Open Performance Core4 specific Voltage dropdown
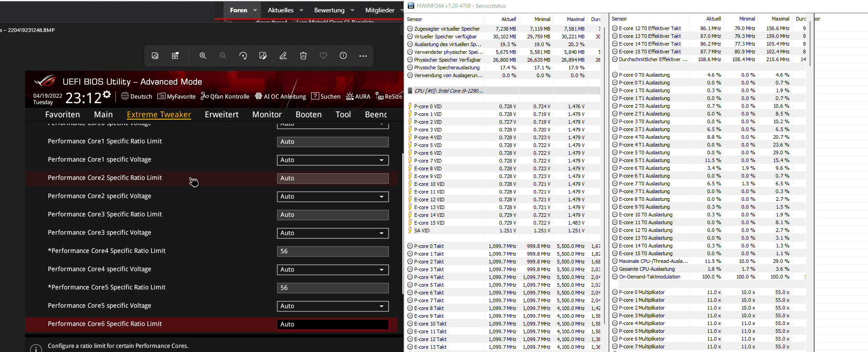The height and width of the screenshot is (352, 868). point(333,270)
